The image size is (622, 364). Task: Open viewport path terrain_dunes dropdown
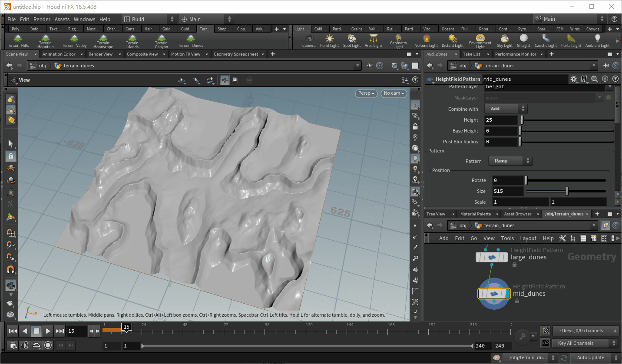click(357, 66)
